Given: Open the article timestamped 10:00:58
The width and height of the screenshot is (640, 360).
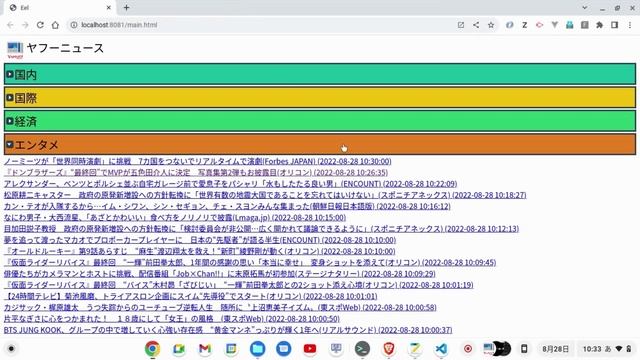Looking at the screenshot, I should point(220,307).
